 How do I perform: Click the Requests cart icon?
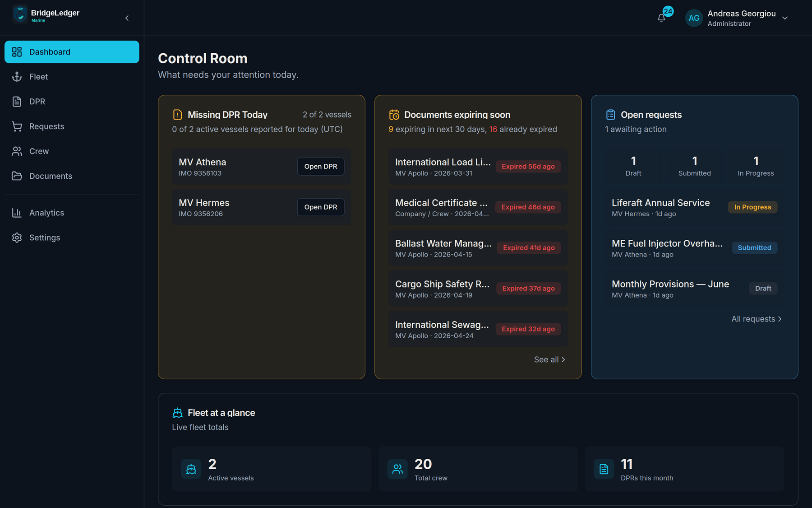click(x=17, y=126)
